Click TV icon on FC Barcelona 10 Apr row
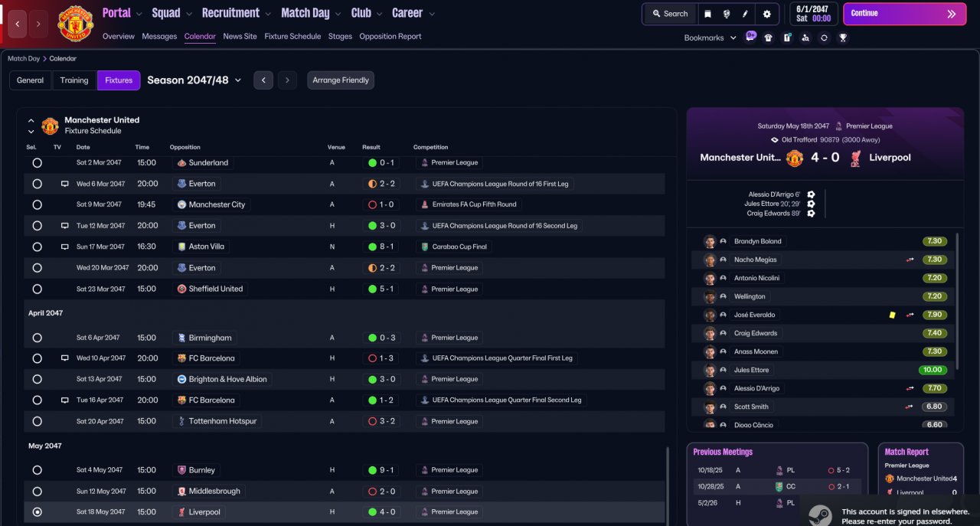 [x=65, y=358]
